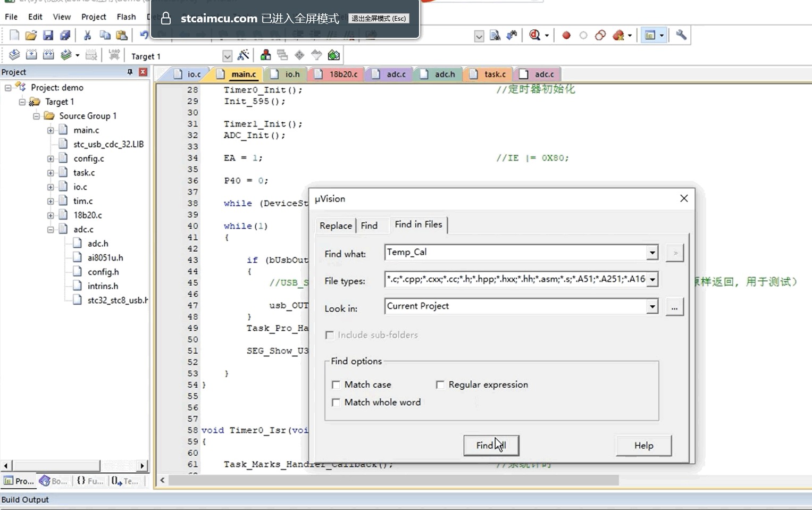Click the Find All button

(491, 446)
